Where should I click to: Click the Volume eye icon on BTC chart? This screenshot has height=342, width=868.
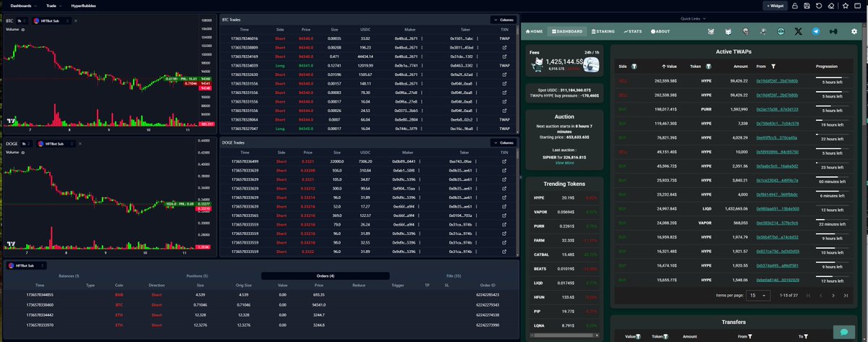23,30
